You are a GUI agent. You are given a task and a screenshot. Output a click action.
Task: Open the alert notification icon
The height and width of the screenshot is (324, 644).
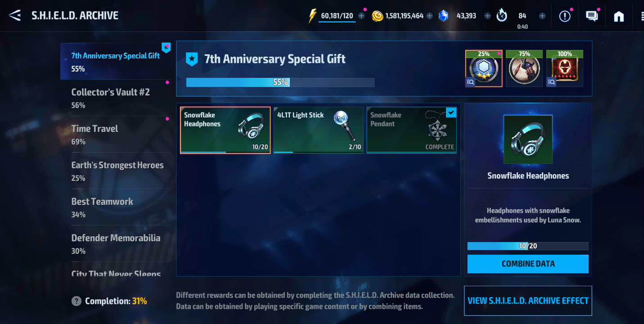click(565, 16)
